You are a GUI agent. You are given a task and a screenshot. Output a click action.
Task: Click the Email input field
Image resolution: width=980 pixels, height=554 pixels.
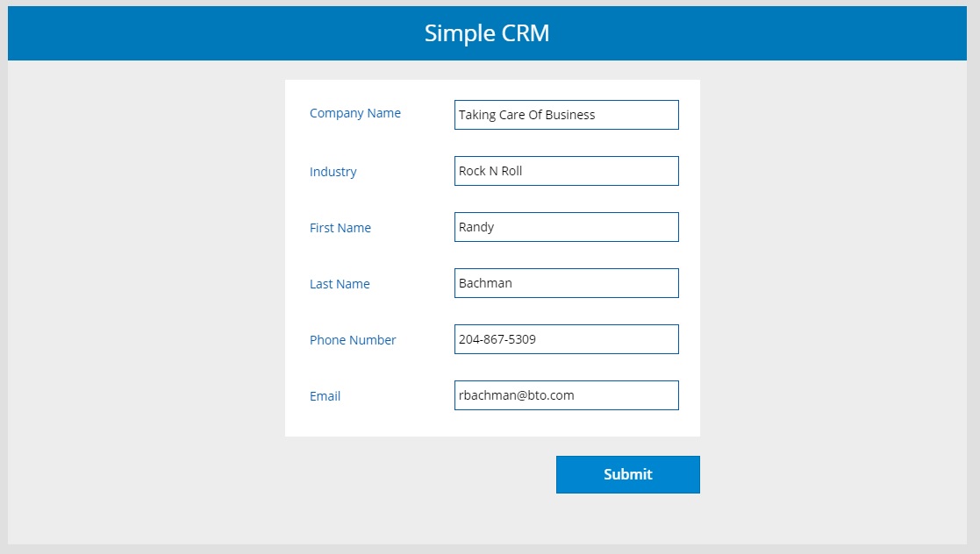coord(566,395)
